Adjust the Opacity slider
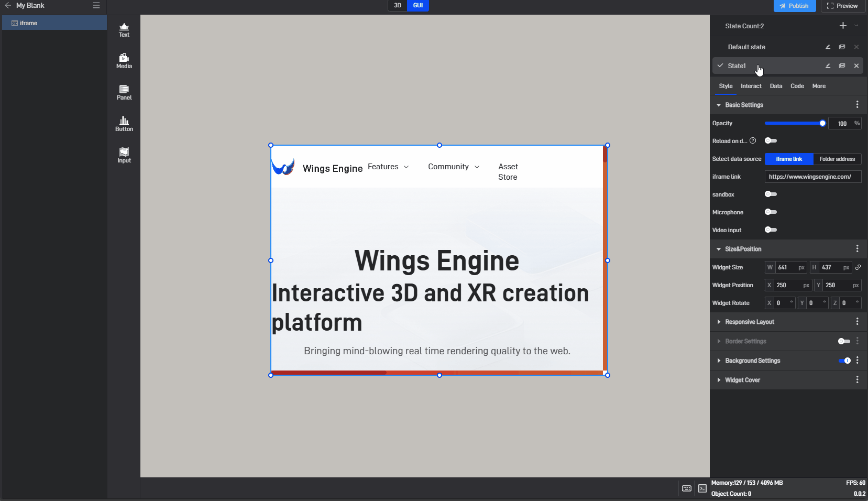 pyautogui.click(x=795, y=123)
